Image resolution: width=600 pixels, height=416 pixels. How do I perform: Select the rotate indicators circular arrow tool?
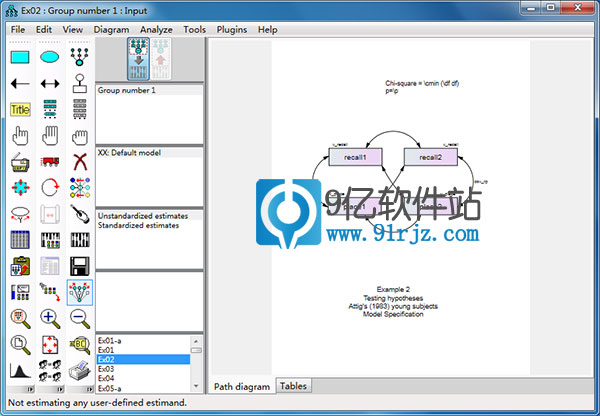(50, 188)
